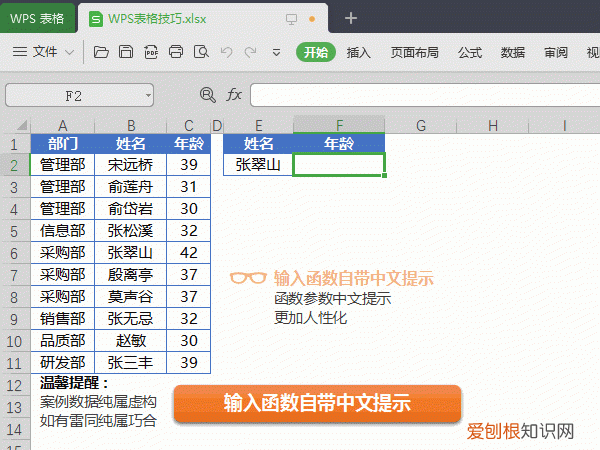The height and width of the screenshot is (450, 600).
Task: Open the 文件 menu
Action: pyautogui.click(x=45, y=52)
